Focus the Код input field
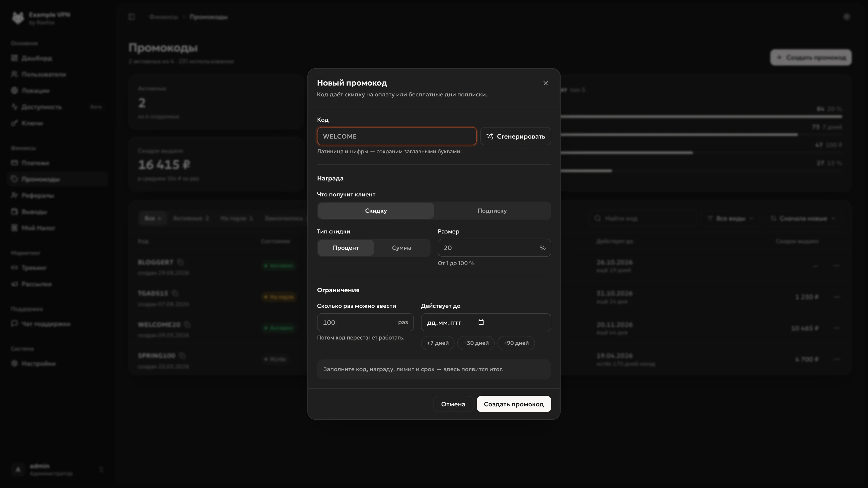This screenshot has width=868, height=488. point(397,136)
